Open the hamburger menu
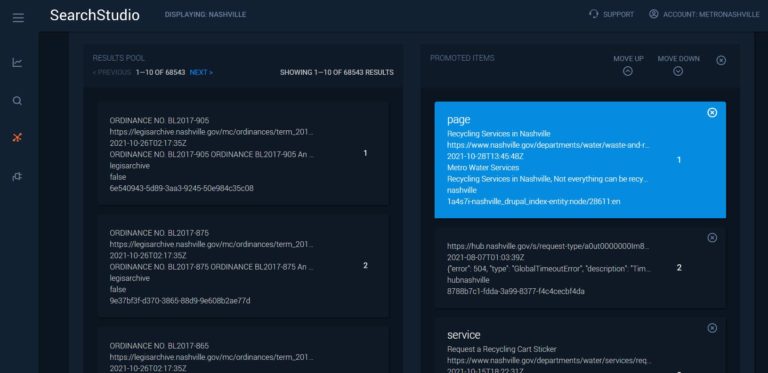 pos(18,18)
